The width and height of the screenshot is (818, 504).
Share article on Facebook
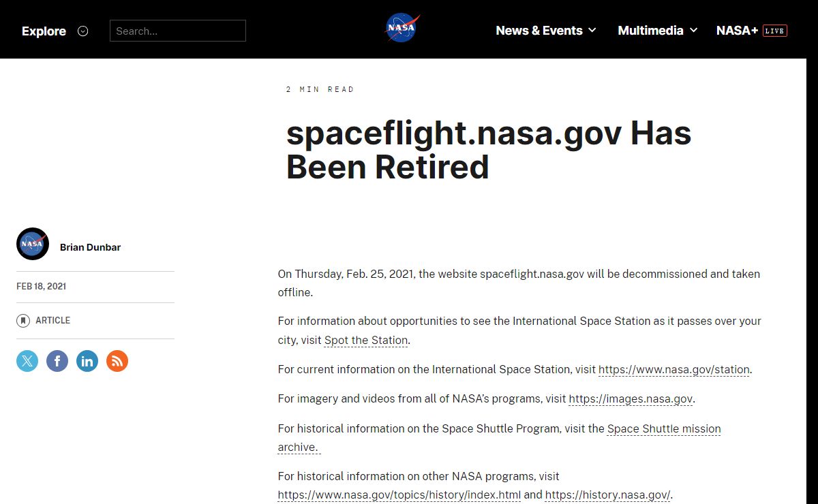(x=57, y=361)
